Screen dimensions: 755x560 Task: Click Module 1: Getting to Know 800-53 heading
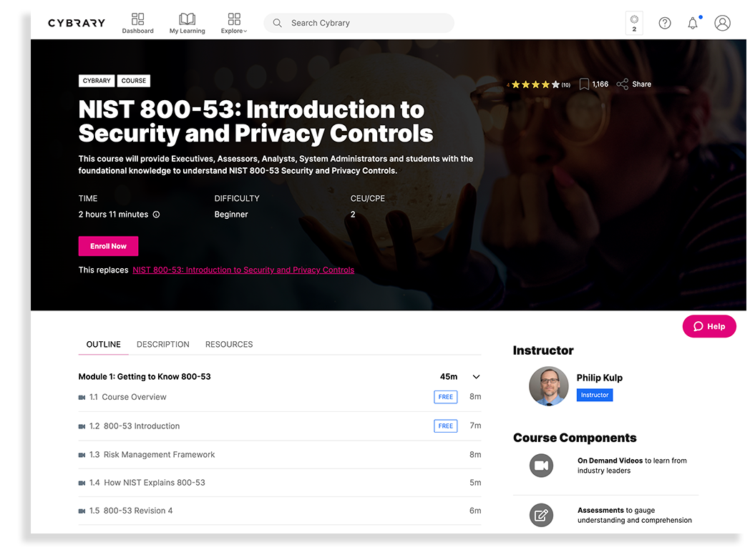145,377
